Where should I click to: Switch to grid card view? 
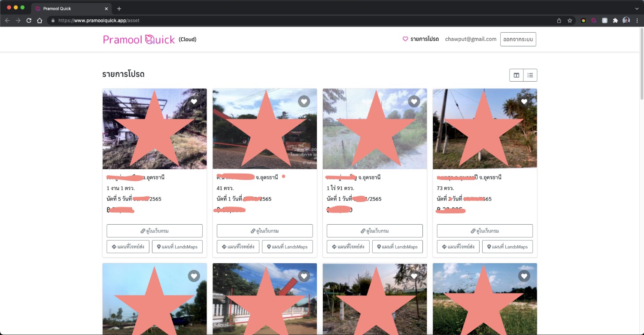(516, 75)
